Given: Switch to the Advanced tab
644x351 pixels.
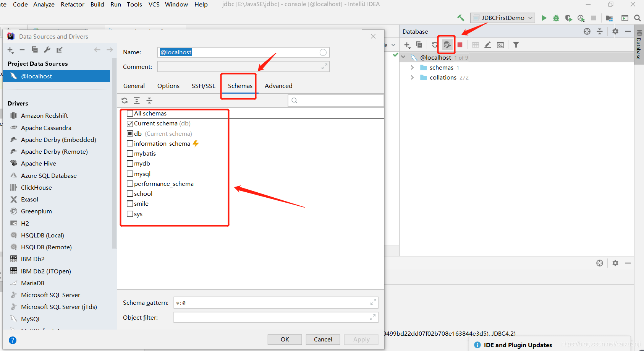Looking at the screenshot, I should coord(278,86).
